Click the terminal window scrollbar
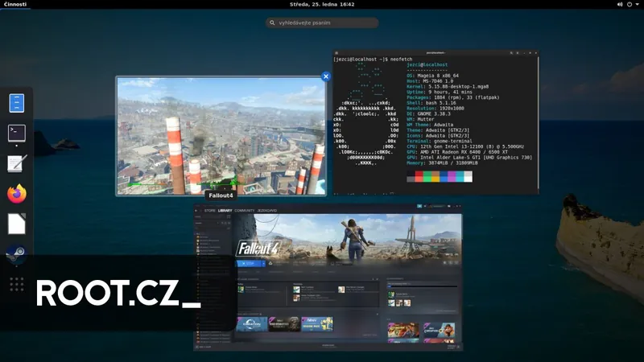The width and height of the screenshot is (644, 362). click(538, 123)
